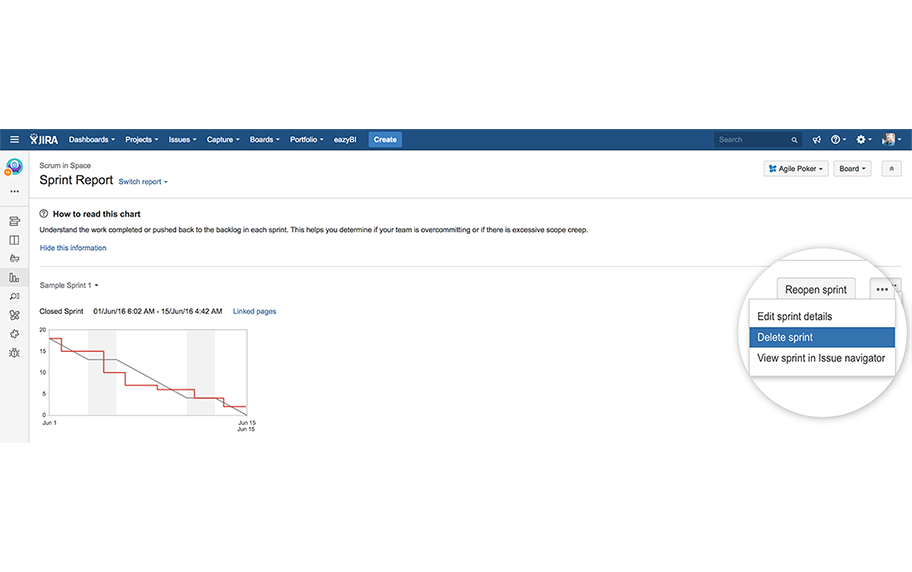
Task: Click into the Search field
Action: [752, 140]
